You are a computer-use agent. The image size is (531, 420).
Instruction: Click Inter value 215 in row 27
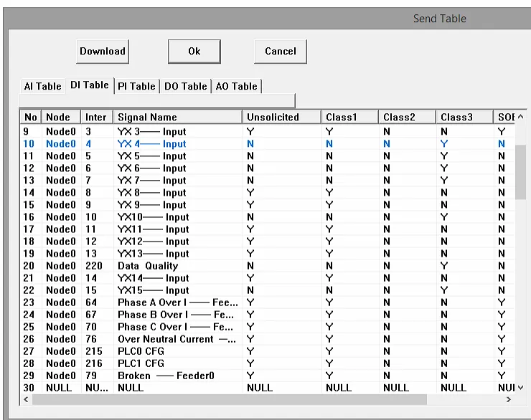pos(94,351)
